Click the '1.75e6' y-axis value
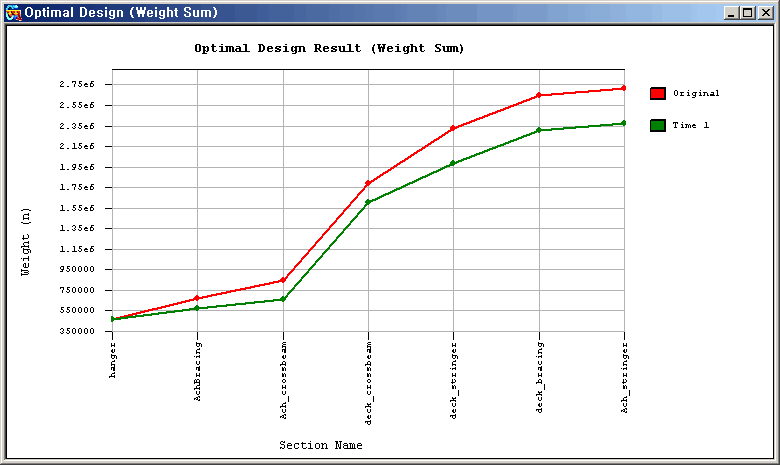This screenshot has height=465, width=780. tap(77, 187)
